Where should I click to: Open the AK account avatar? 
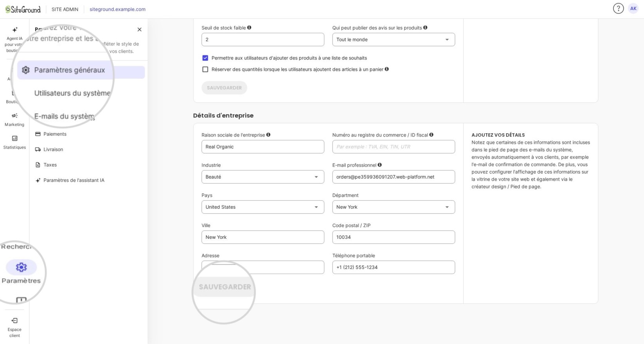click(x=633, y=9)
